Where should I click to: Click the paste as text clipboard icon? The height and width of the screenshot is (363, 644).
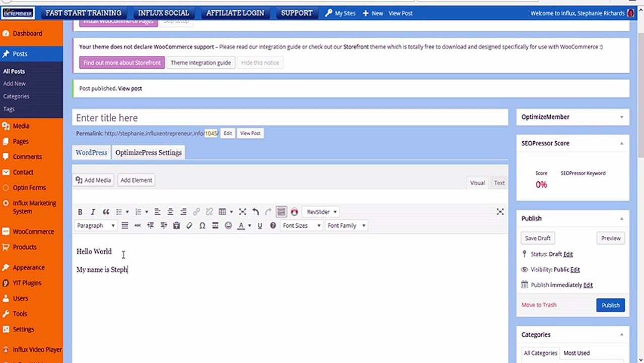point(176,225)
